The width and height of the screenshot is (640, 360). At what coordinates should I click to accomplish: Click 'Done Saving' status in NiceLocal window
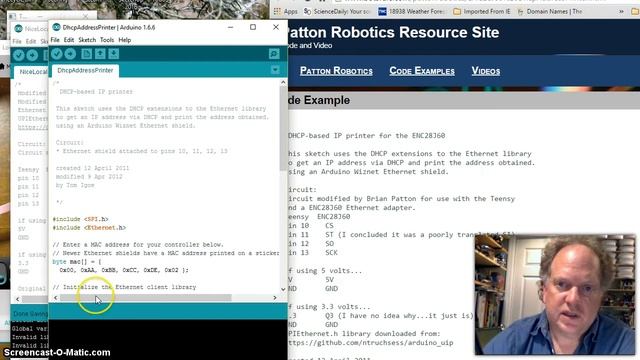30,314
